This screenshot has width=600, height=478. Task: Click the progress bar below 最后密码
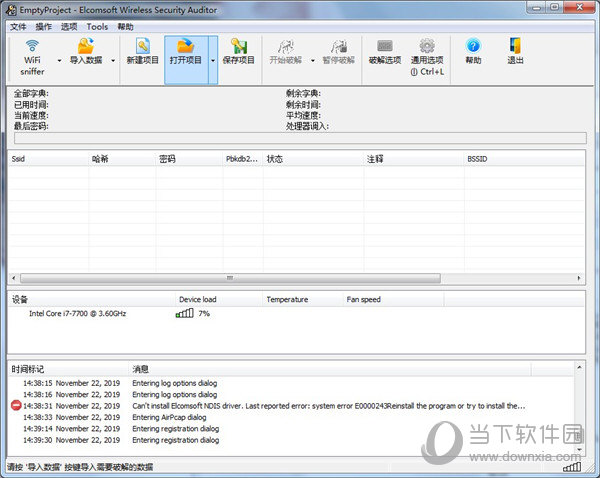coord(300,138)
